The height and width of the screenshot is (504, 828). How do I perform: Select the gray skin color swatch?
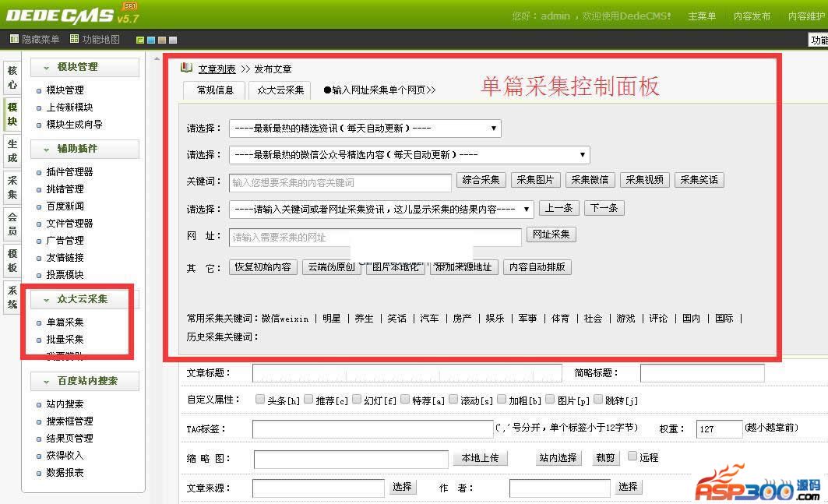(x=173, y=41)
